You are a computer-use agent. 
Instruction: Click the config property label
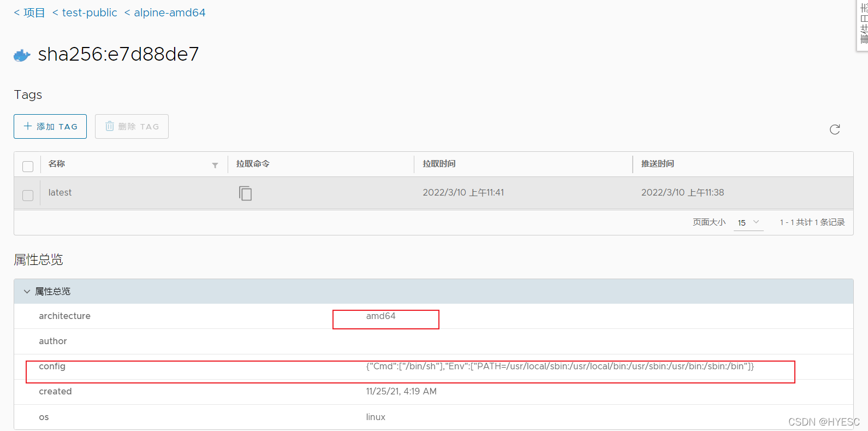point(52,366)
